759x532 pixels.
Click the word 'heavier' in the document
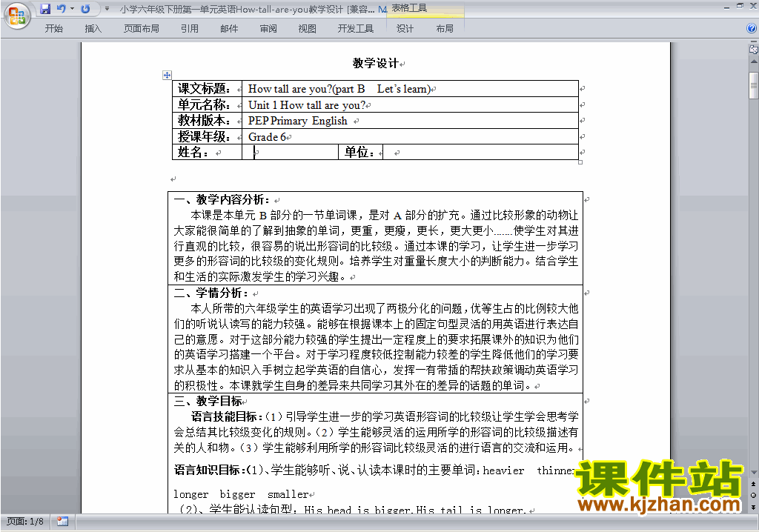click(x=503, y=471)
